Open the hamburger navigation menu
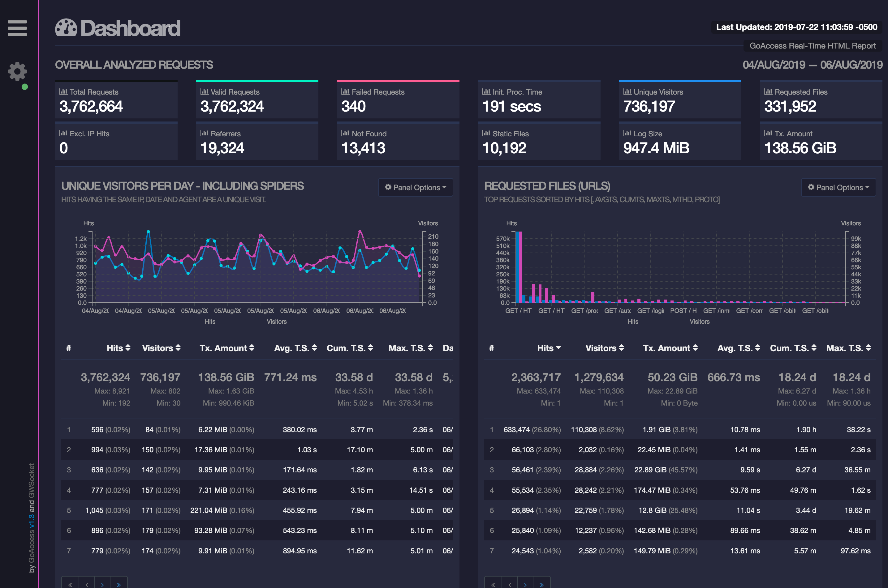888x588 pixels. tap(17, 28)
